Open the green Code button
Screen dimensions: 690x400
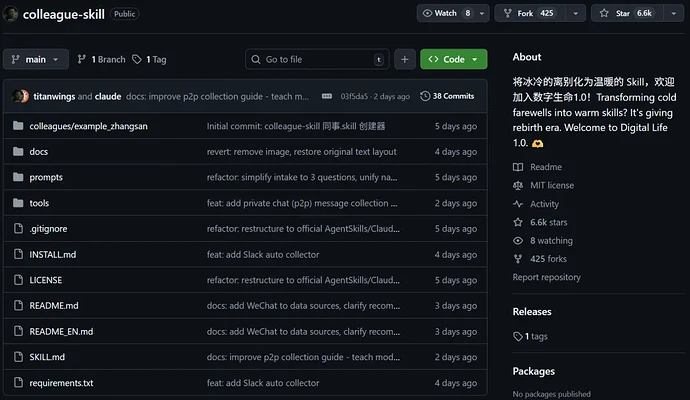click(x=453, y=59)
